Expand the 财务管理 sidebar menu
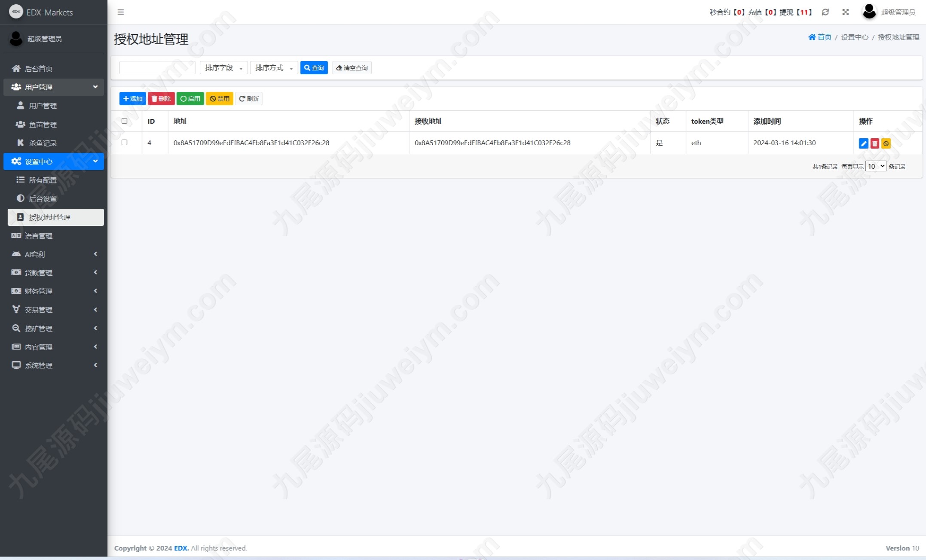 54,291
